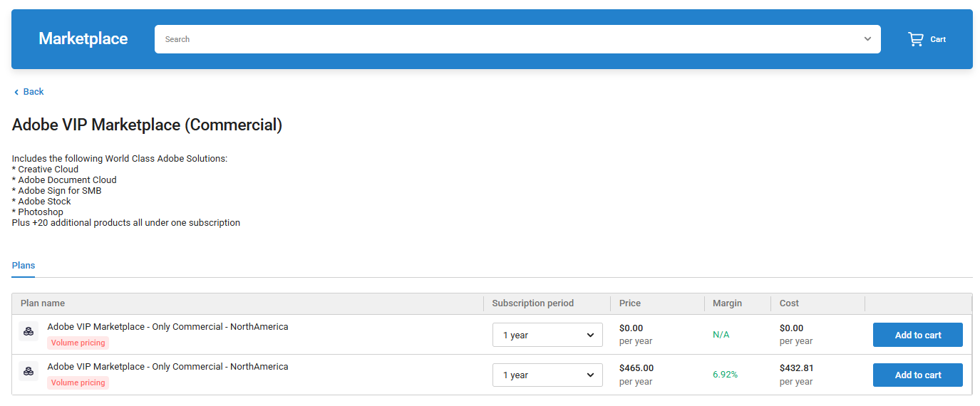Click Volume pricing badge on second plan
The height and width of the screenshot is (406, 980).
(x=78, y=382)
